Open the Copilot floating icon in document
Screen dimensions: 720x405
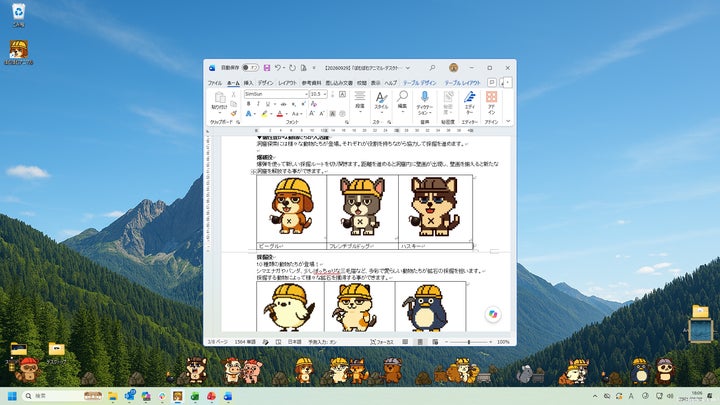click(493, 314)
